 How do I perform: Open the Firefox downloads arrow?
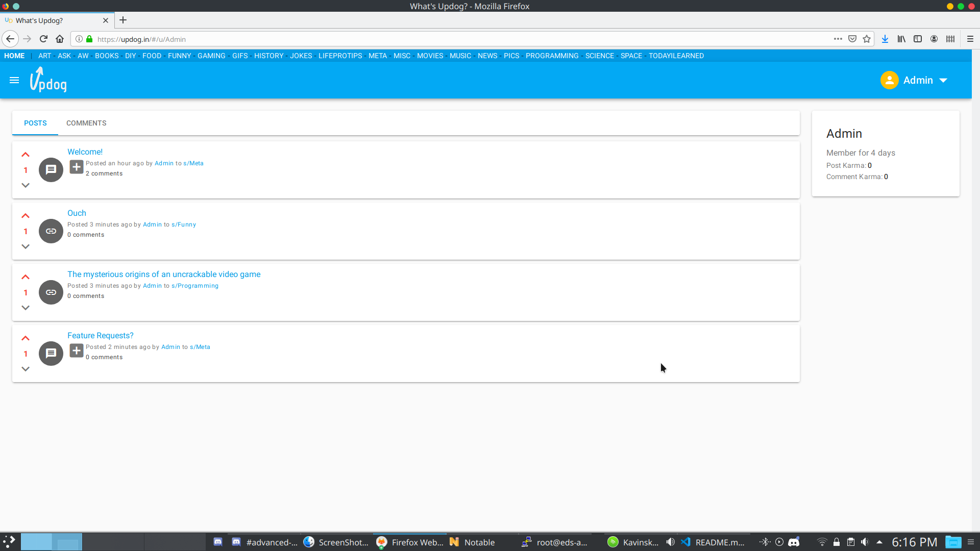[885, 39]
